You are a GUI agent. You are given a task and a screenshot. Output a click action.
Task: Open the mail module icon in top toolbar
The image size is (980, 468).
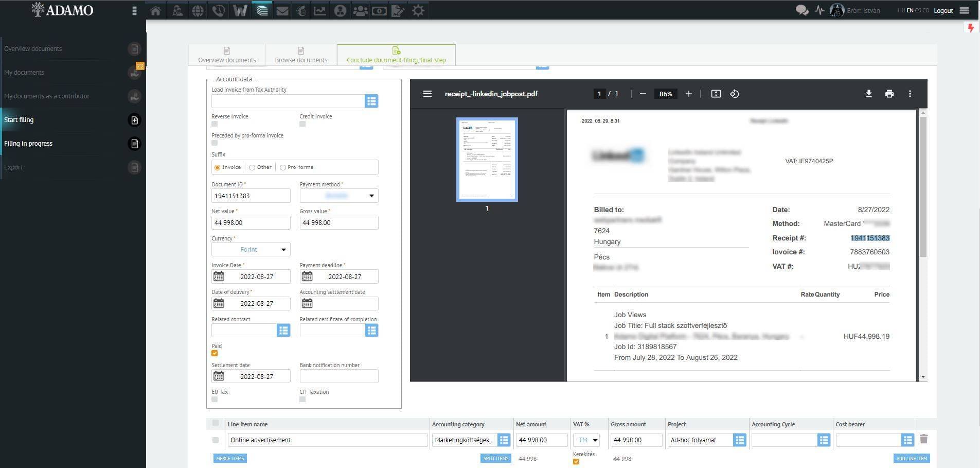coord(282,10)
